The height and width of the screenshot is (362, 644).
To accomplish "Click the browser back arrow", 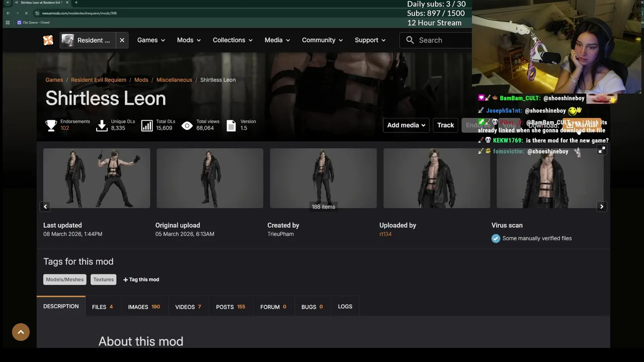I will pyautogui.click(x=8, y=13).
